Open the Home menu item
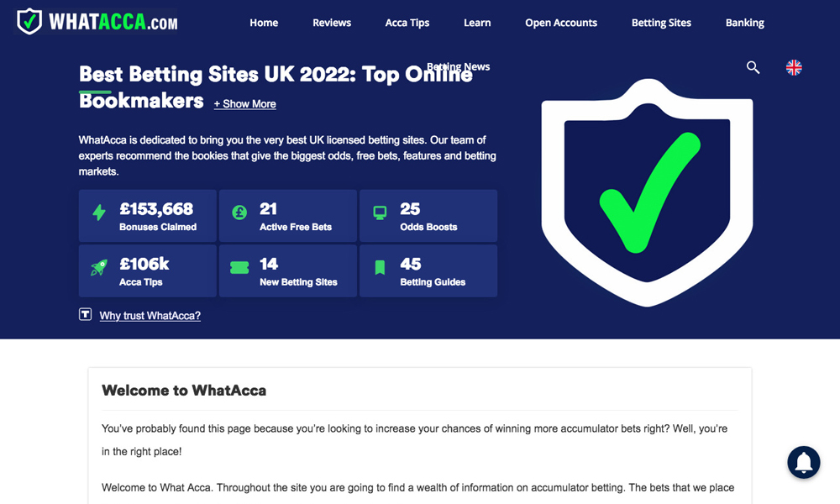This screenshot has height=504, width=840. 264,23
